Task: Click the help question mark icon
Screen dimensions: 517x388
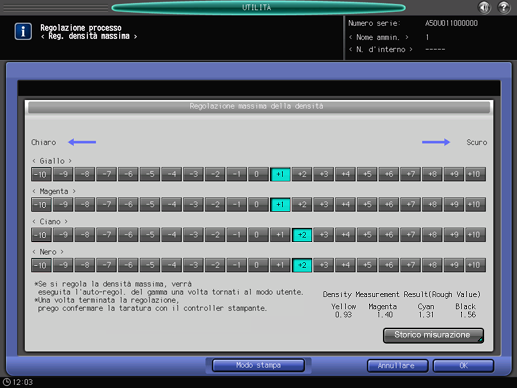Action: click(504, 7)
